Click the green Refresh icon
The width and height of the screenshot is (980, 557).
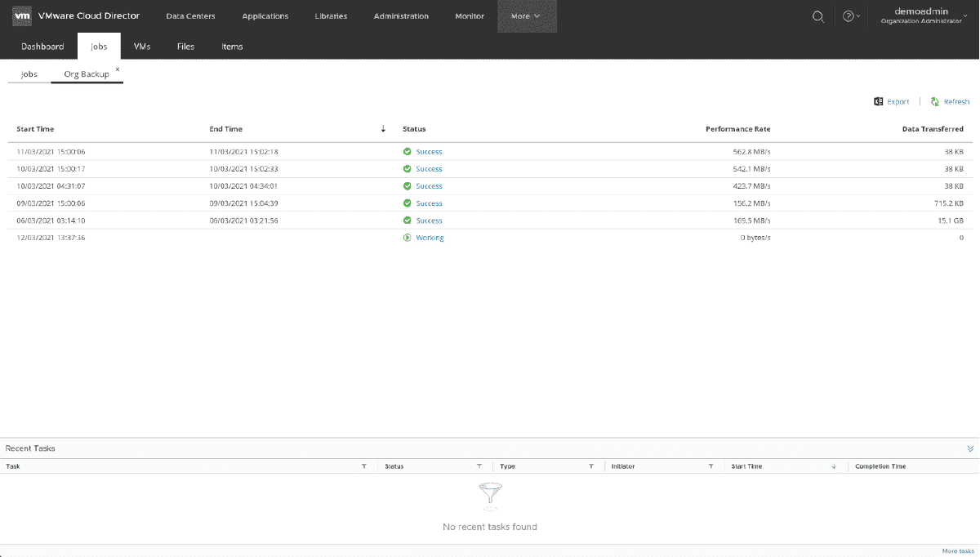(x=933, y=100)
